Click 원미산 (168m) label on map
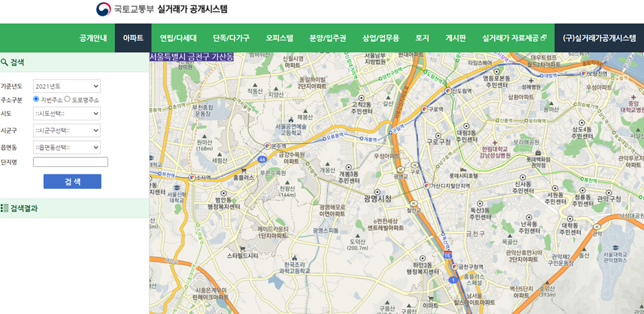The image size is (644, 314). point(204,145)
